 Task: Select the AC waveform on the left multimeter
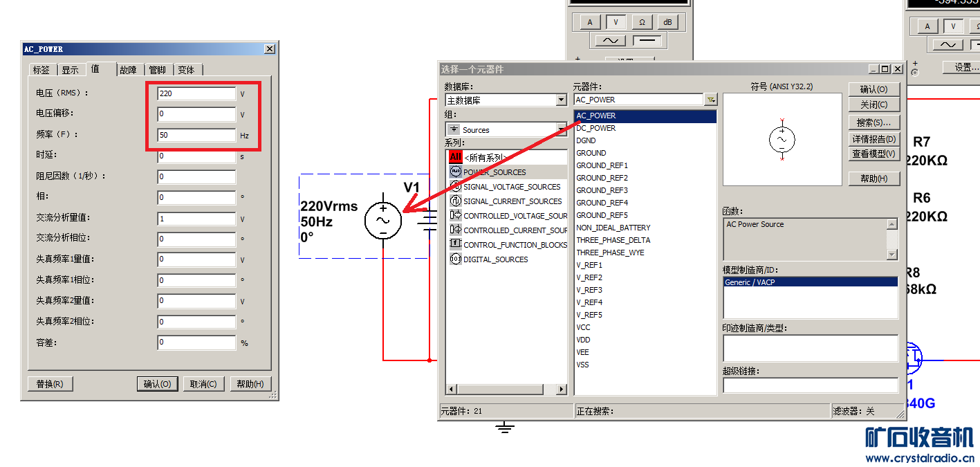[x=611, y=41]
